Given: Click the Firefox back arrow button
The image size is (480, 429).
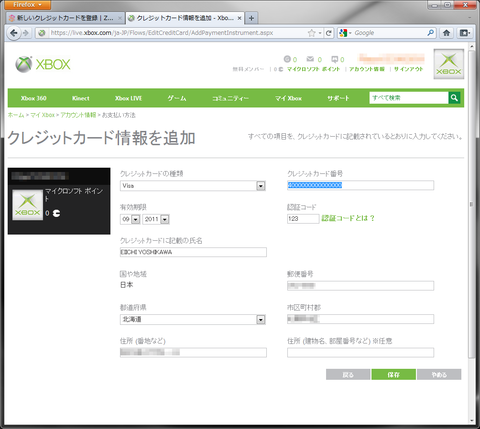Looking at the screenshot, I should 13,33.
